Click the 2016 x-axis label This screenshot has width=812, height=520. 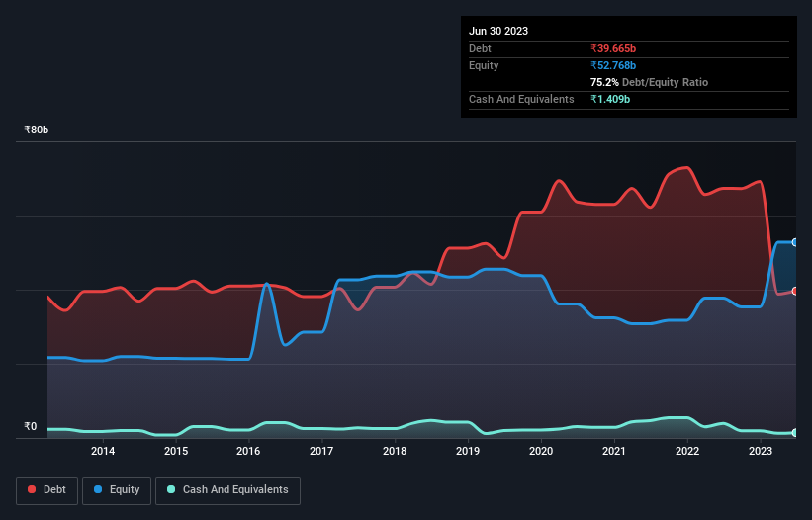(x=248, y=451)
